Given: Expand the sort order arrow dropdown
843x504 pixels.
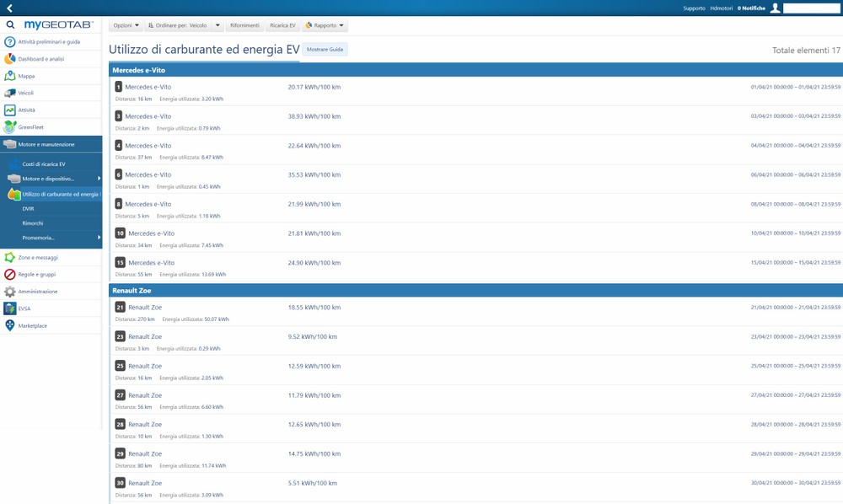Looking at the screenshot, I should pyautogui.click(x=217, y=25).
